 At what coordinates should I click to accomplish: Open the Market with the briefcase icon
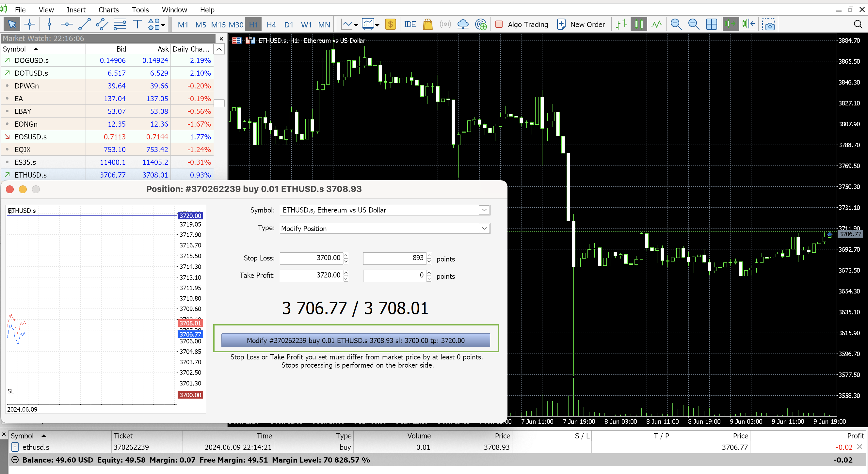pos(428,24)
